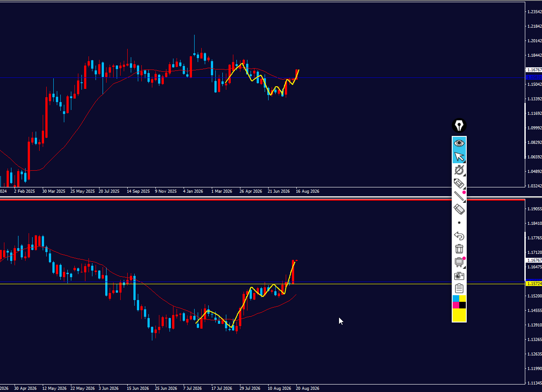Open the large current yellow color box
The height and width of the screenshot is (392, 542).
(459, 315)
